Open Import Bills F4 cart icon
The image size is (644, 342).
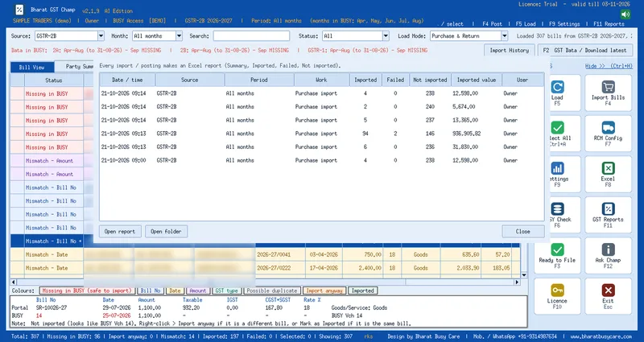coord(608,87)
